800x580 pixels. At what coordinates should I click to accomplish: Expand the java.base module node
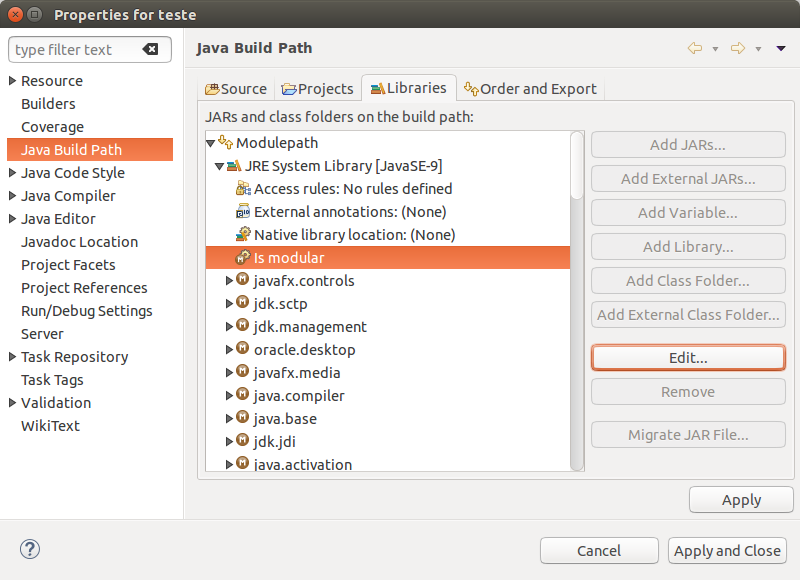pyautogui.click(x=229, y=419)
